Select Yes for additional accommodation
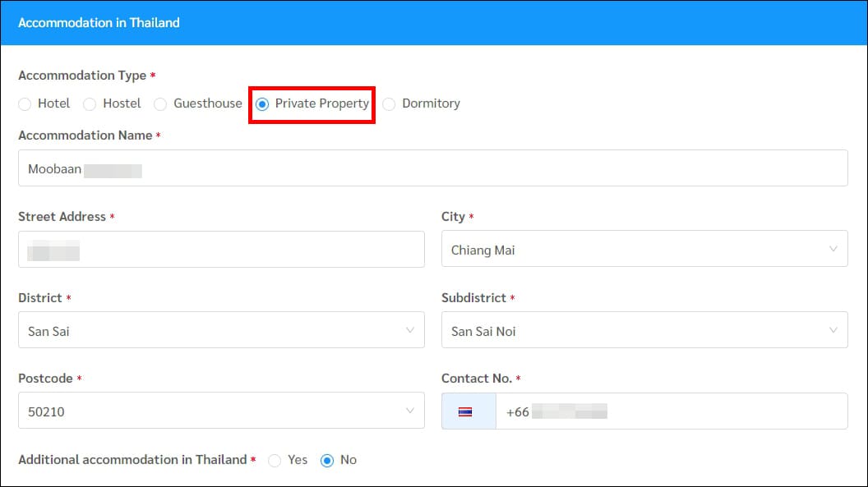 (x=275, y=461)
